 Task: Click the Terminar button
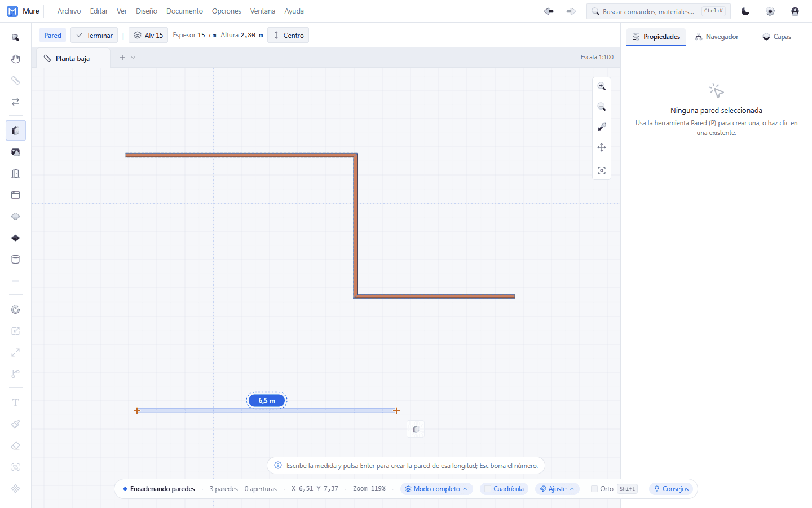pyautogui.click(x=94, y=35)
